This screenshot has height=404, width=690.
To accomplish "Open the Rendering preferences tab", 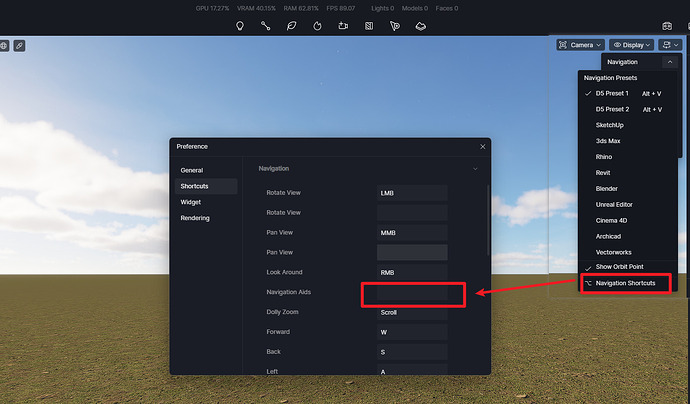I will point(194,218).
